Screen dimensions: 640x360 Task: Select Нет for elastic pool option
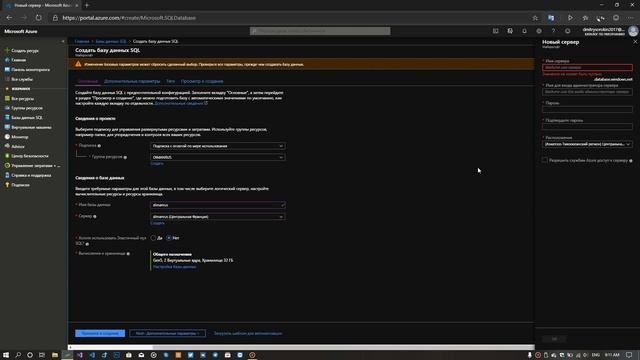[x=169, y=238]
